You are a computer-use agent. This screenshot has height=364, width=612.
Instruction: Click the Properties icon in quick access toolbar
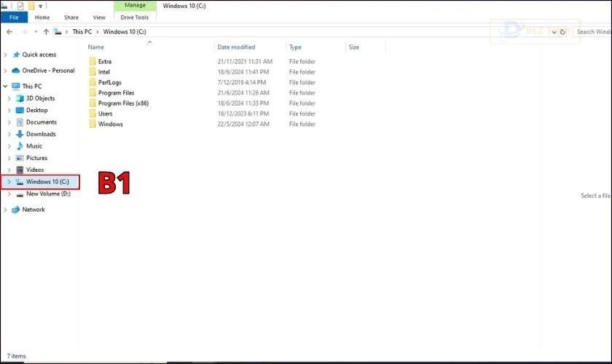tap(20, 6)
